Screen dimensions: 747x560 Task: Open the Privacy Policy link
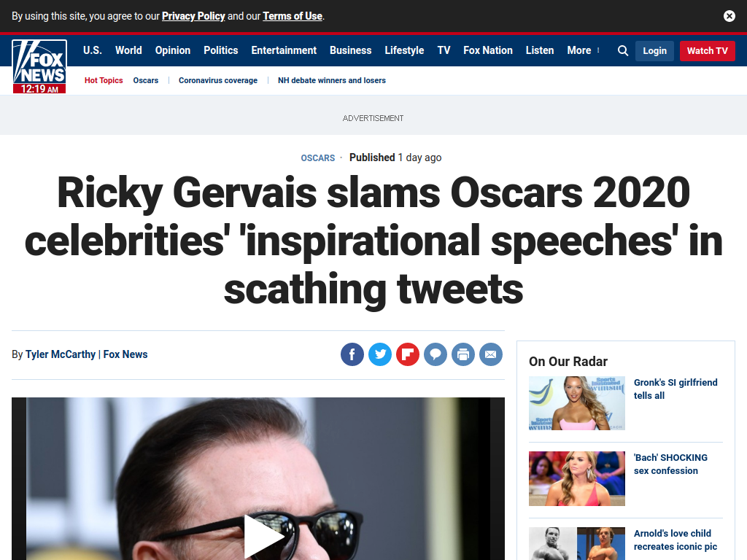tap(193, 16)
